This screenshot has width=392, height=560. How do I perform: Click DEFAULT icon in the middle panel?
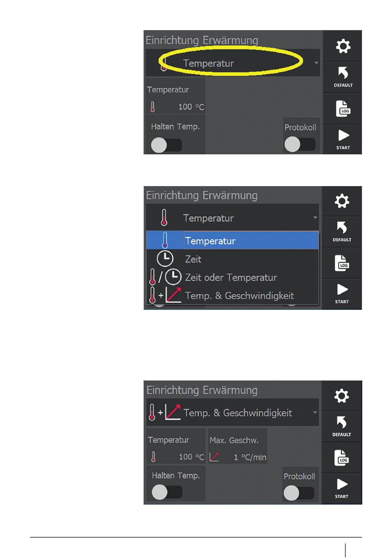pyautogui.click(x=342, y=232)
